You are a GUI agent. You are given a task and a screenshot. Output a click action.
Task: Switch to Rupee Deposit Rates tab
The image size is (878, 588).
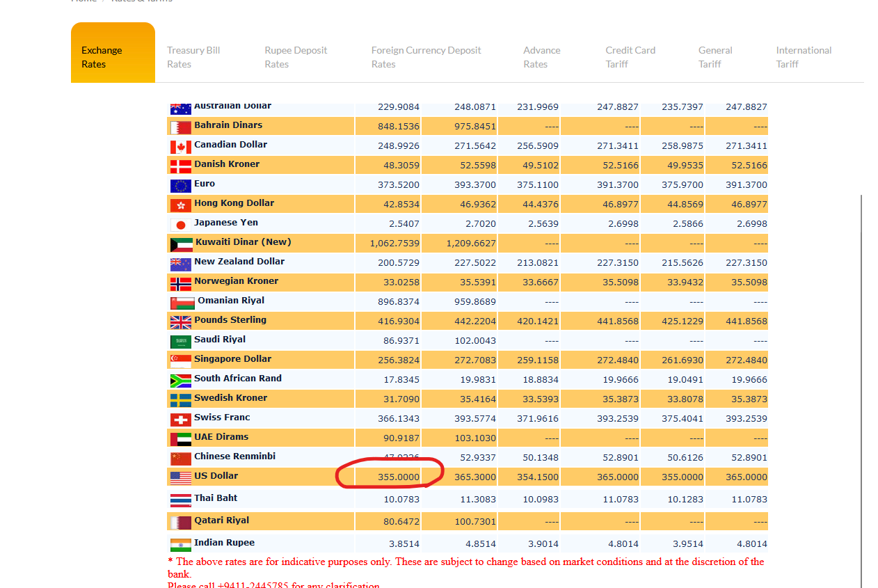pos(296,57)
